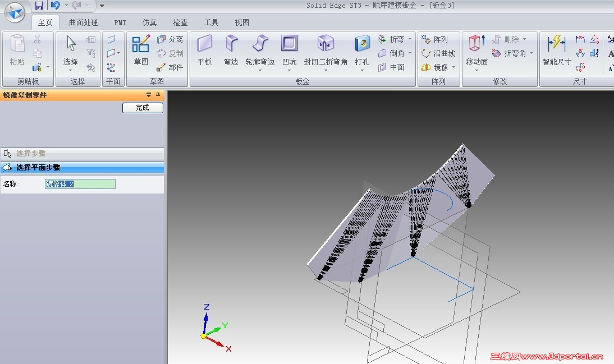The image size is (614, 364).
Task: Expand the Mirror (镜像) dropdown arrow
Action: pos(454,67)
